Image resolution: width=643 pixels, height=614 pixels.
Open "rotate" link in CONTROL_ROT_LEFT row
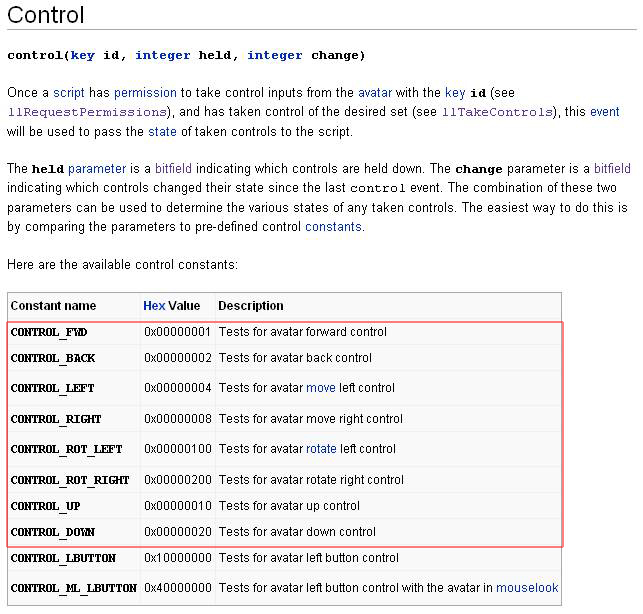321,449
